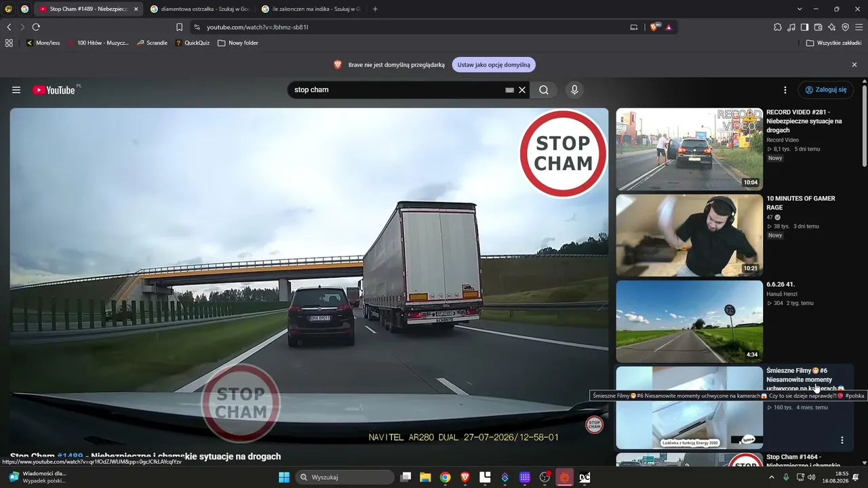Bookmark this page with the bookmark icon
The image size is (868, 488).
[180, 27]
